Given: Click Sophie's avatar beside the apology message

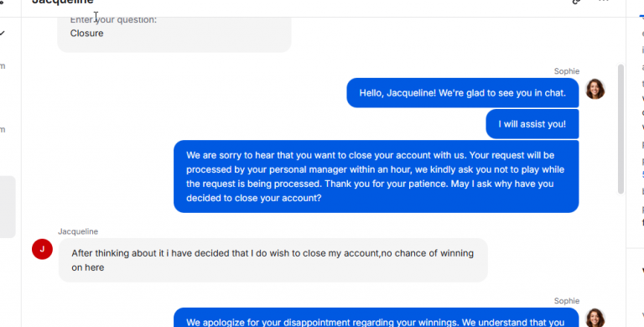Looking at the screenshot, I should (595, 318).
